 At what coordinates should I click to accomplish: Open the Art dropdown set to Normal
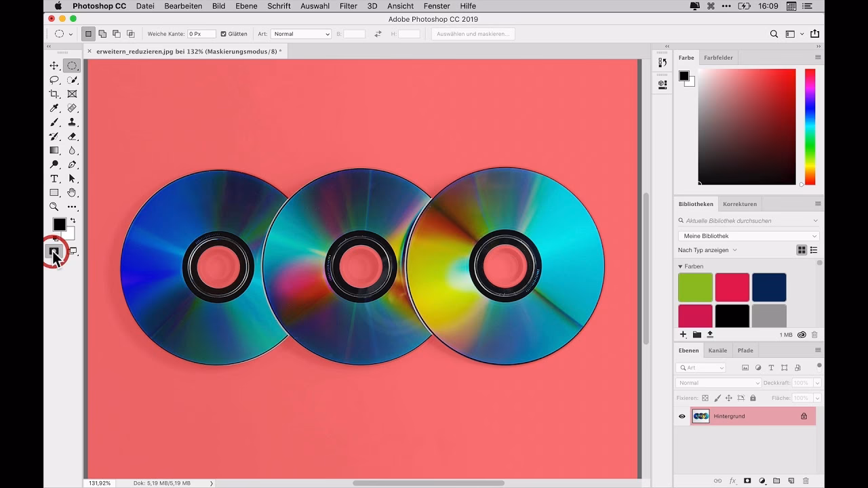[300, 34]
